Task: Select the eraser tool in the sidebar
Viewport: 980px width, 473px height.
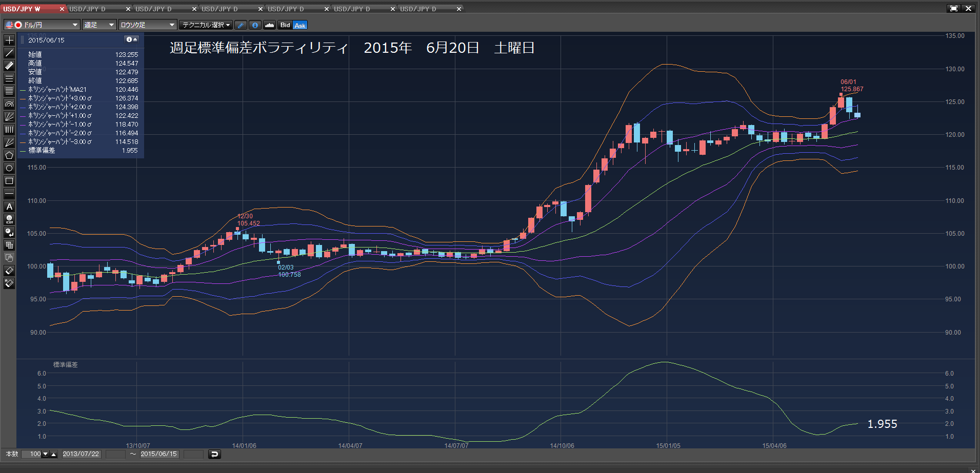Action: pos(9,271)
